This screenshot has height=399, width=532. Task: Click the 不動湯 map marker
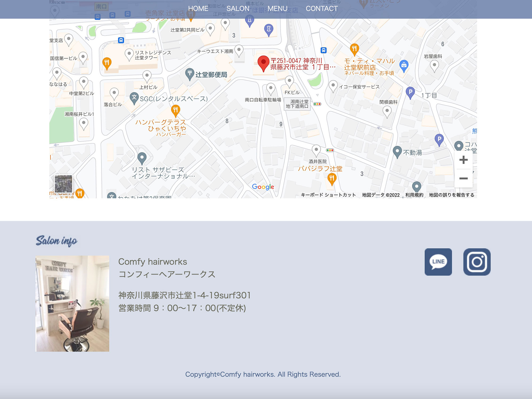(x=397, y=152)
